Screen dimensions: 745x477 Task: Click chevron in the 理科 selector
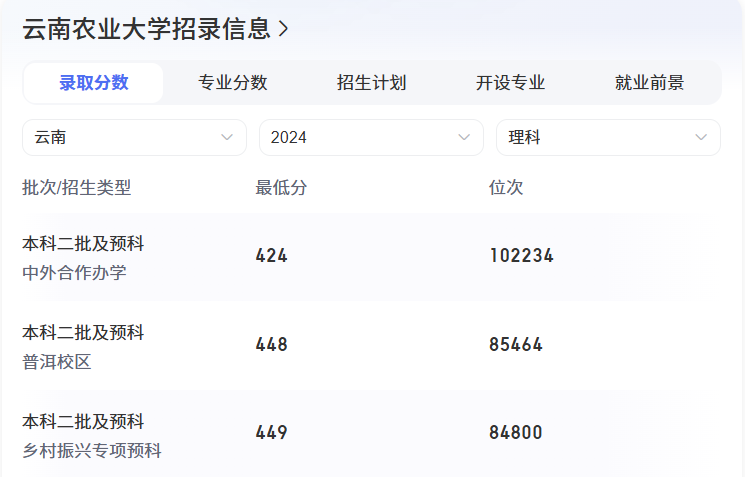coord(701,137)
